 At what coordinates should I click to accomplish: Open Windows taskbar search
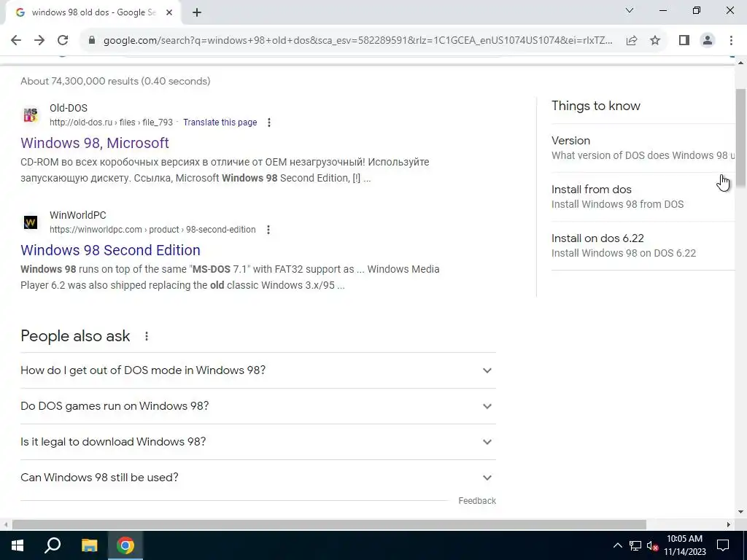point(53,545)
